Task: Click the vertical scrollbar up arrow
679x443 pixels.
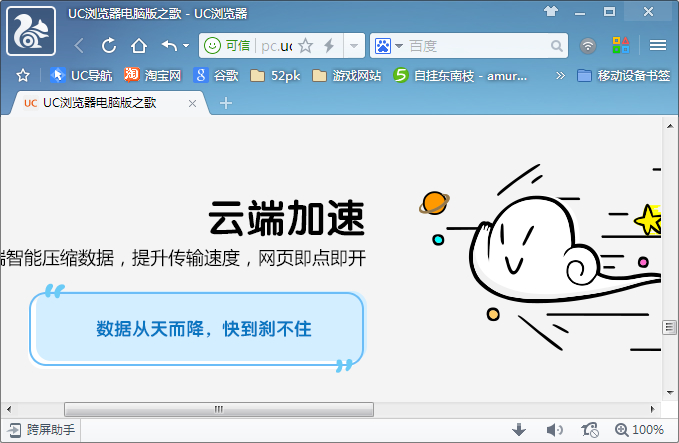Action: click(x=670, y=126)
